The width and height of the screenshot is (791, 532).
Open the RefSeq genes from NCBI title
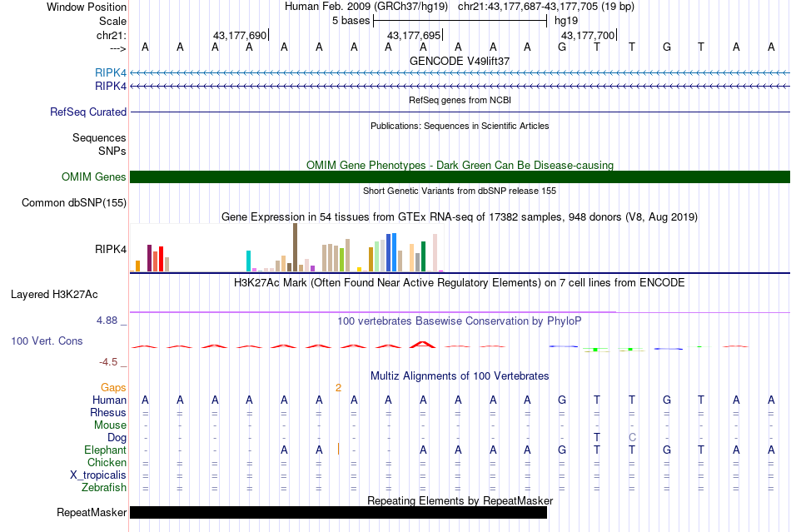click(x=460, y=100)
